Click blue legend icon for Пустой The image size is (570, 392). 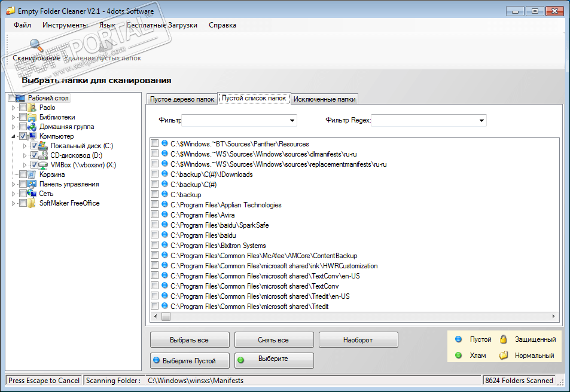458,339
